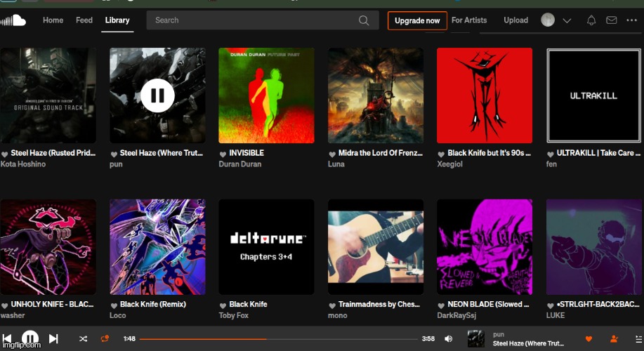Pause playback in the player bar
The height and width of the screenshot is (351, 644).
[x=30, y=338]
